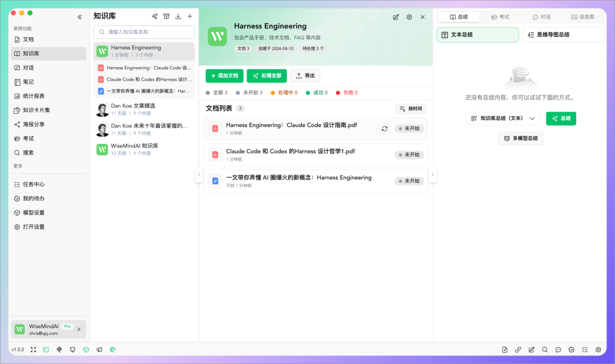Collapse the left sidebar with double-chevron icon
This screenshot has width=615, height=364.
coord(80,17)
